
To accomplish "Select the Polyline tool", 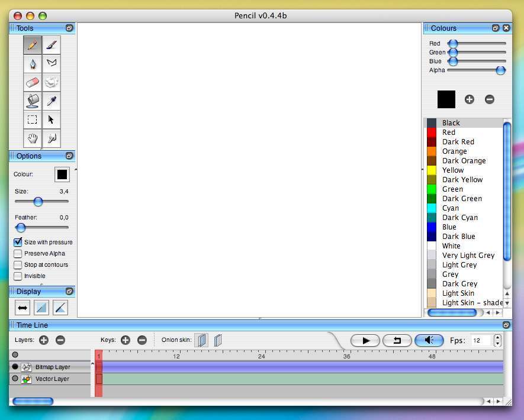I will tap(51, 63).
